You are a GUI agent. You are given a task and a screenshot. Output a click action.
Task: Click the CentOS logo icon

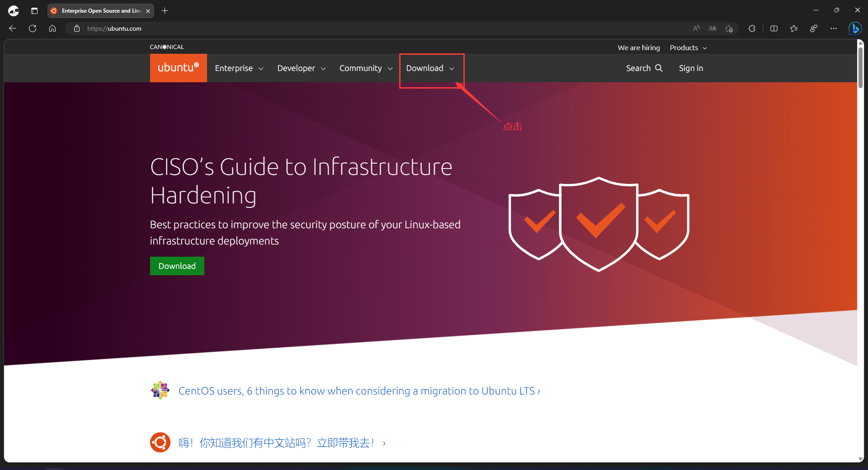click(160, 390)
